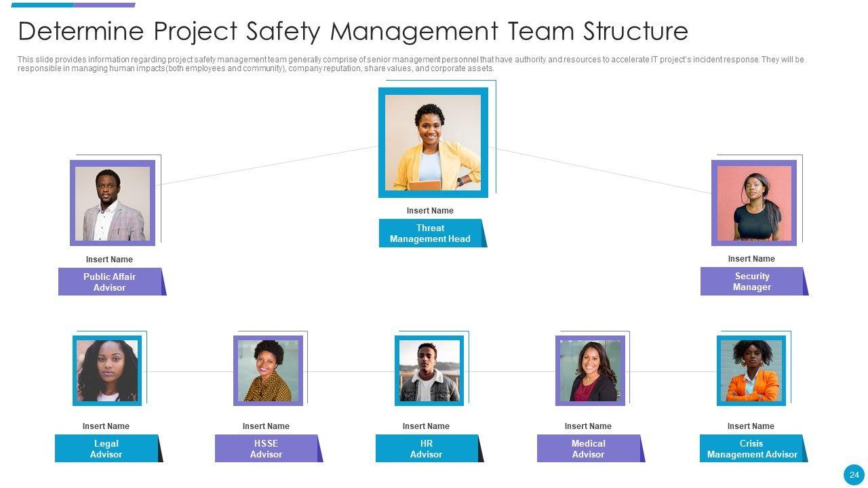Click Insert Name above Security Manager
Screen dimensions: 868x488
[751, 259]
